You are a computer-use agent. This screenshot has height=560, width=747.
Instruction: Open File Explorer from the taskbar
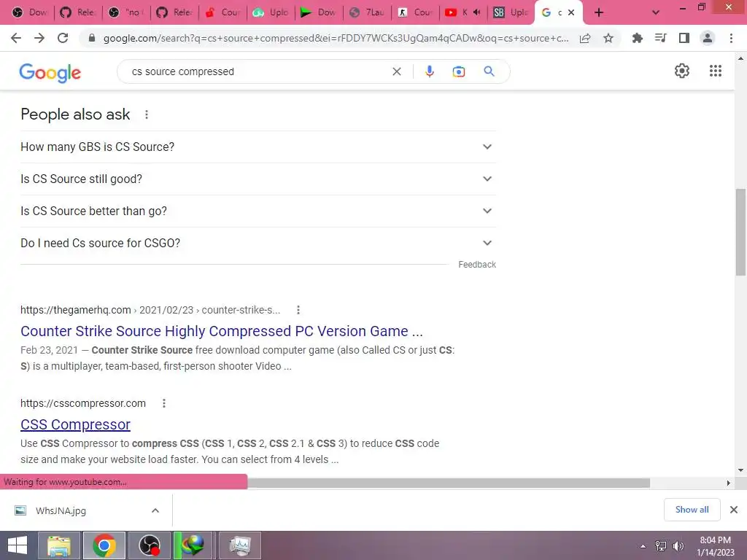[x=59, y=545]
